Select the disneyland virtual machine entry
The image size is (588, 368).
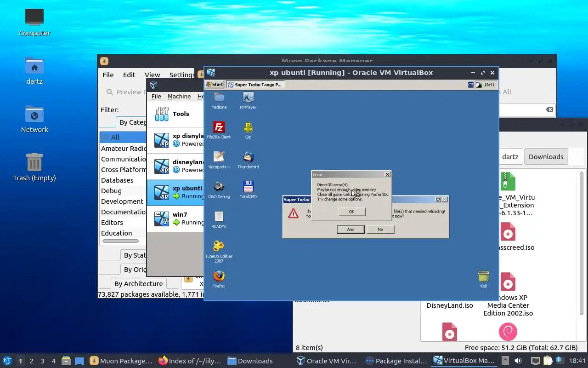[x=175, y=166]
